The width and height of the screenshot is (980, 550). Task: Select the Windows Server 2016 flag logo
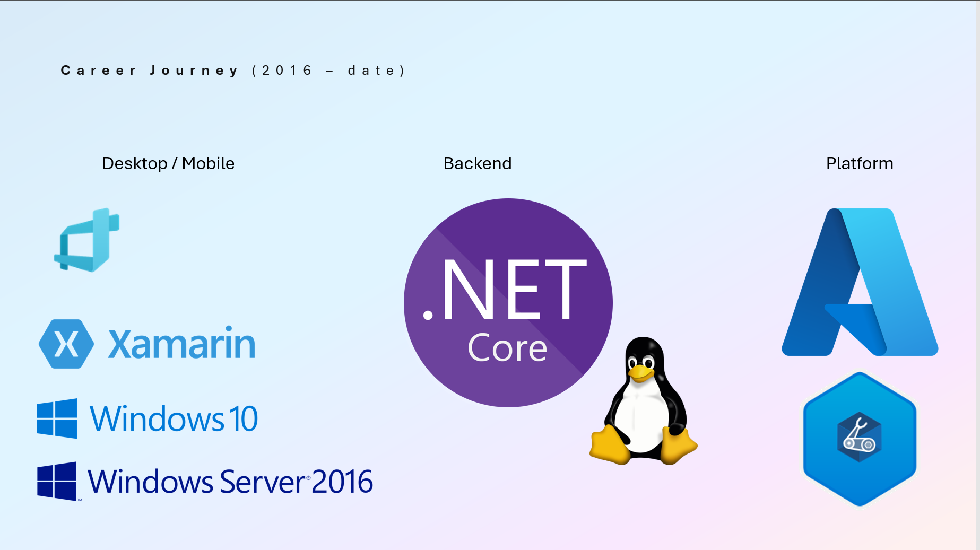(57, 481)
